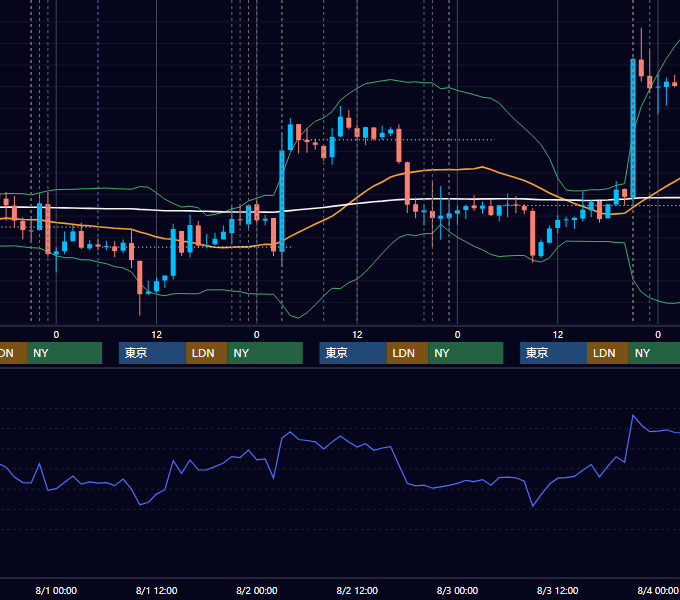
Task: Click the long red candle near 8/1 10:00 low
Action: coord(140,277)
